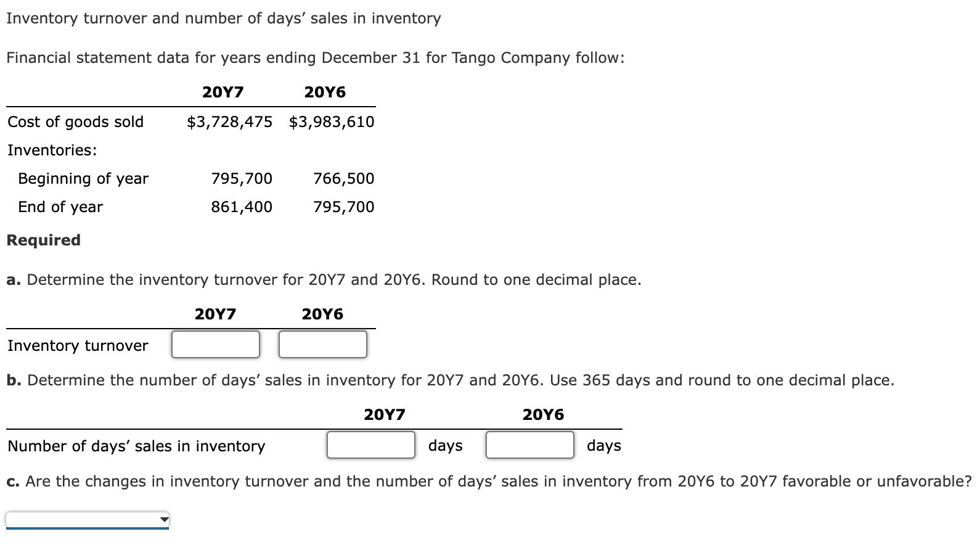
Task: Select the problem title at the top
Action: coord(223,18)
